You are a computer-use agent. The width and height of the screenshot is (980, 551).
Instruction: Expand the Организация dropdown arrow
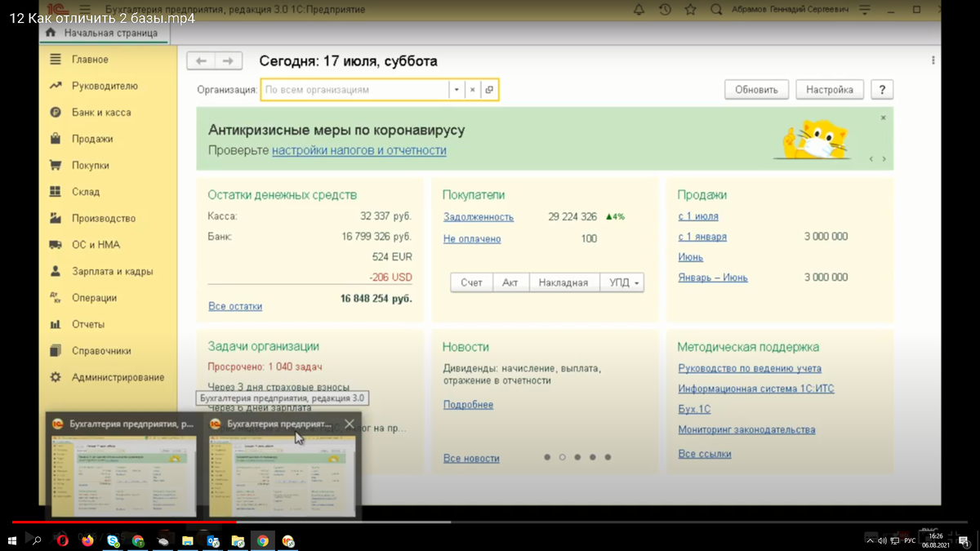457,90
